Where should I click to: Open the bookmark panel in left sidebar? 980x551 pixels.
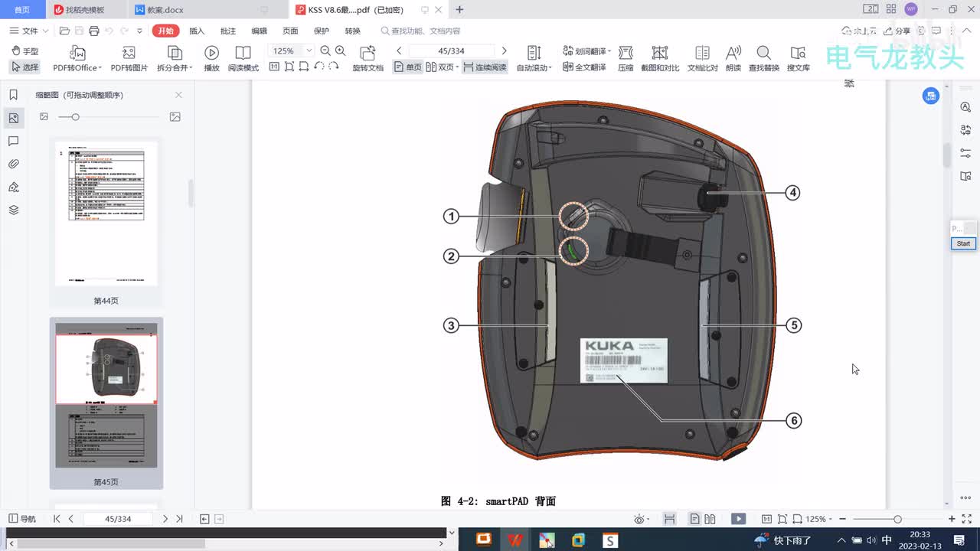tap(13, 95)
